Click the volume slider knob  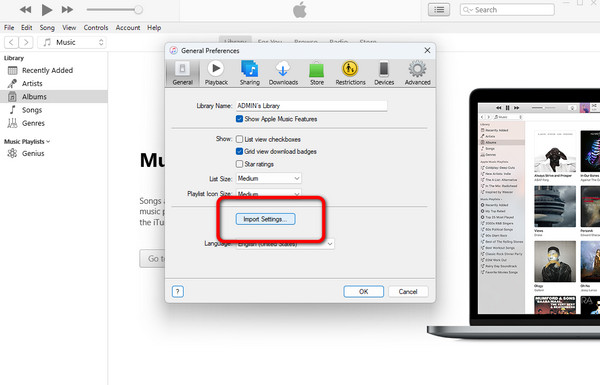pos(139,10)
